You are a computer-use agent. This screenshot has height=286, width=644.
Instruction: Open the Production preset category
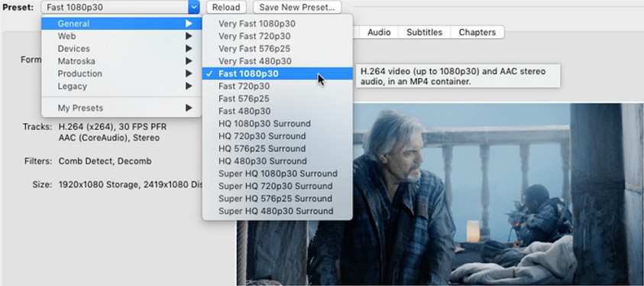(x=121, y=73)
